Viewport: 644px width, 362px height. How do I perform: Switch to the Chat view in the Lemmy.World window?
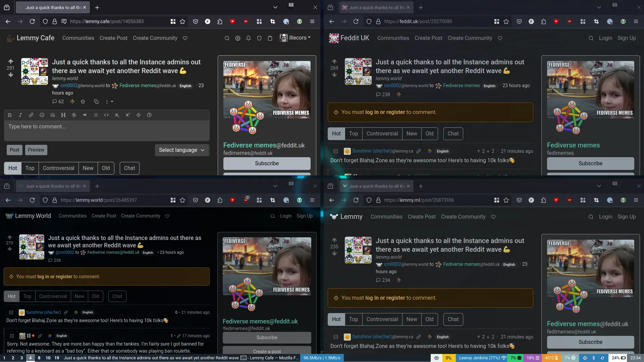(x=117, y=296)
